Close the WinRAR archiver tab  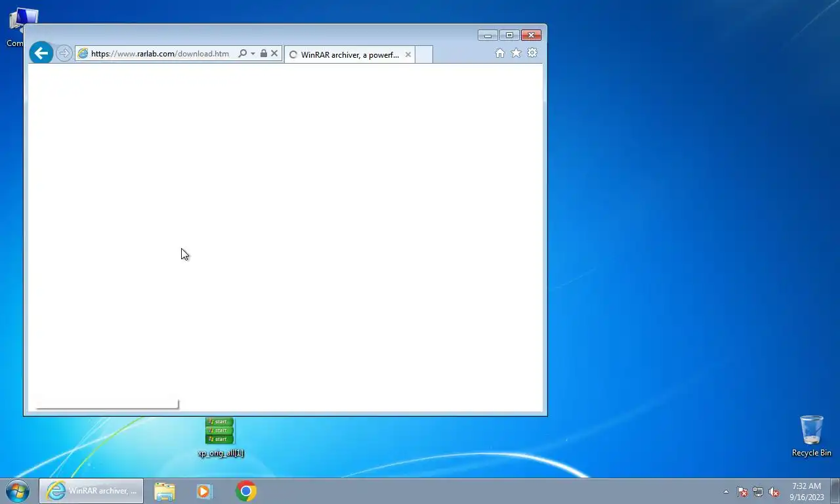[408, 54]
